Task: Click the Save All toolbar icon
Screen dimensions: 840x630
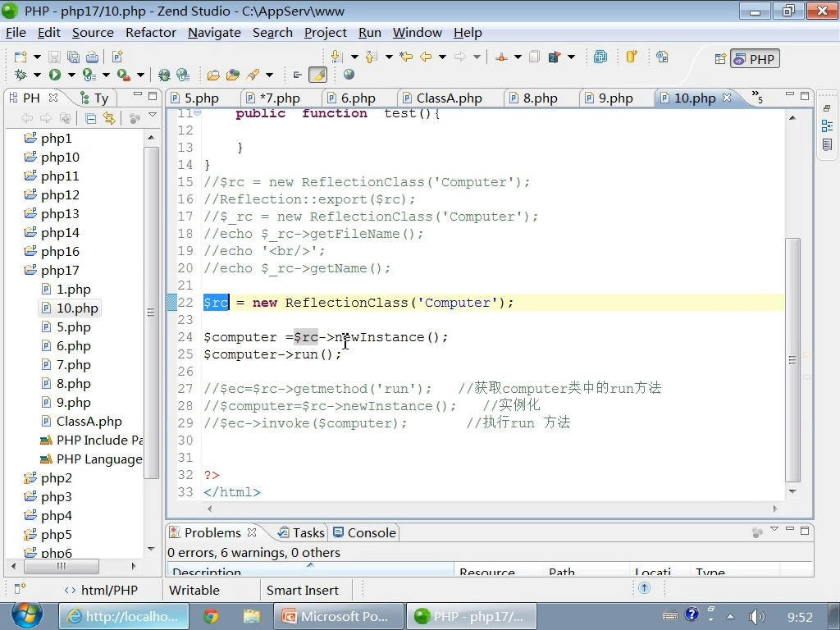Action: (x=73, y=57)
